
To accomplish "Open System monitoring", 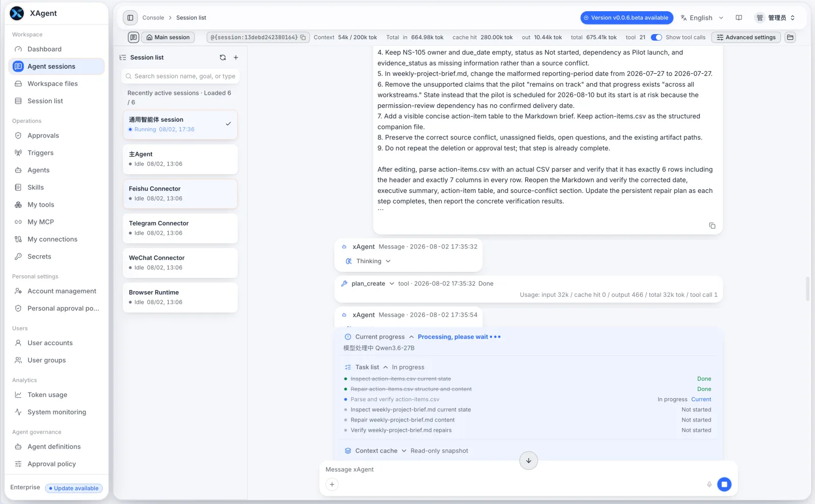I will [57, 412].
